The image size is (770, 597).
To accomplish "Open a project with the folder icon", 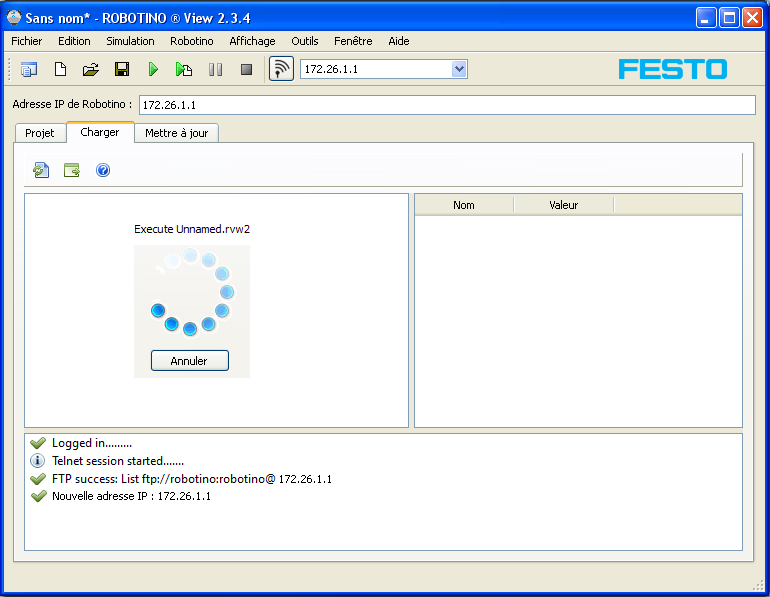I will [x=91, y=69].
